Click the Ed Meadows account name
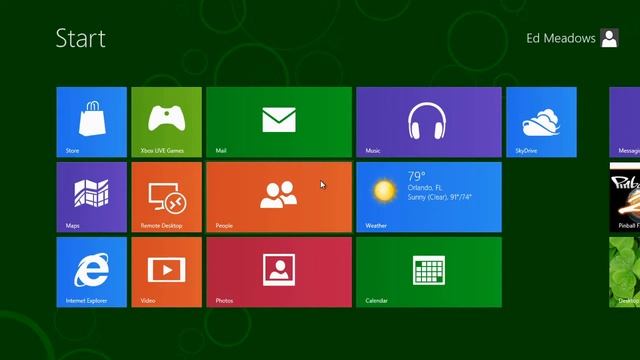640x360 pixels. click(561, 38)
